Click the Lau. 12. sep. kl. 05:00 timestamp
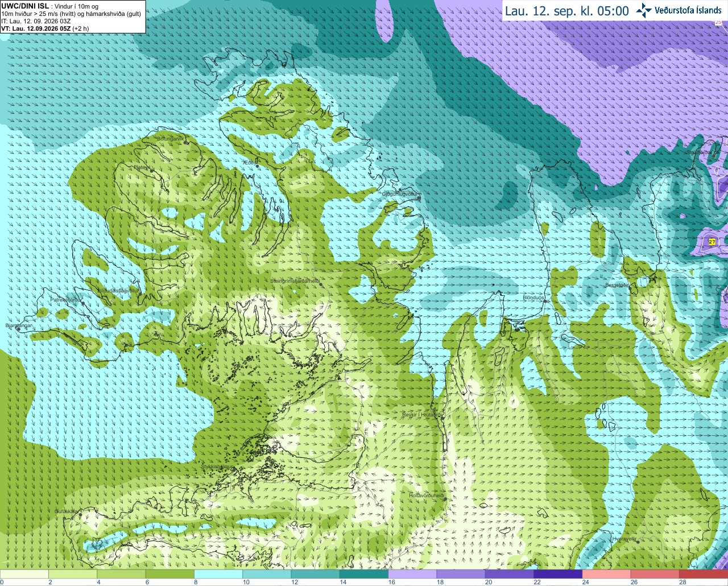This screenshot has height=586, width=728. (x=567, y=11)
